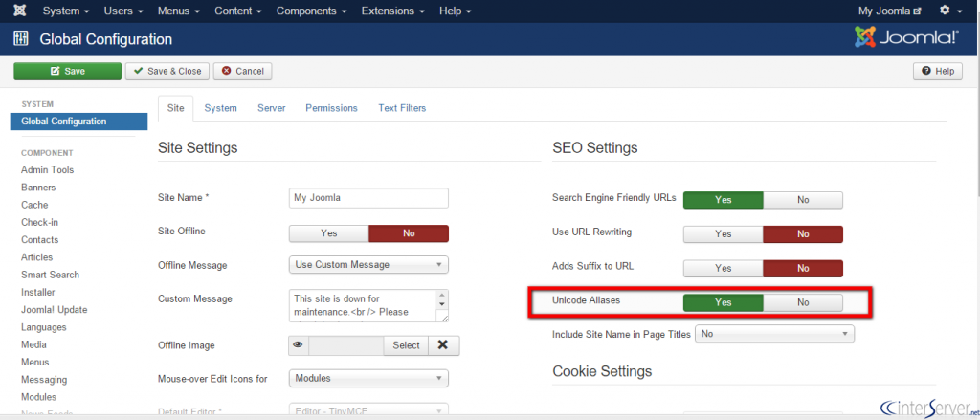The height and width of the screenshot is (420, 980).
Task: Click the Joomla logo icon in top bar
Action: point(19,11)
